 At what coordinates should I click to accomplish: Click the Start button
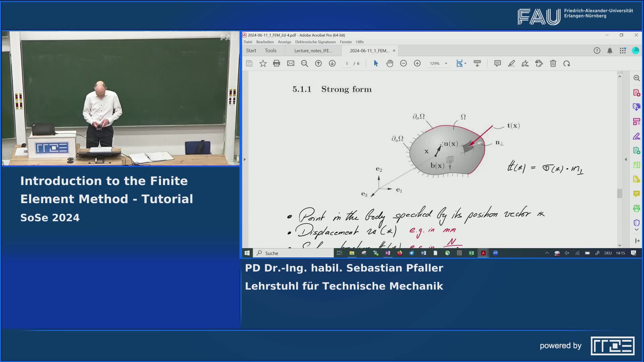251,51
